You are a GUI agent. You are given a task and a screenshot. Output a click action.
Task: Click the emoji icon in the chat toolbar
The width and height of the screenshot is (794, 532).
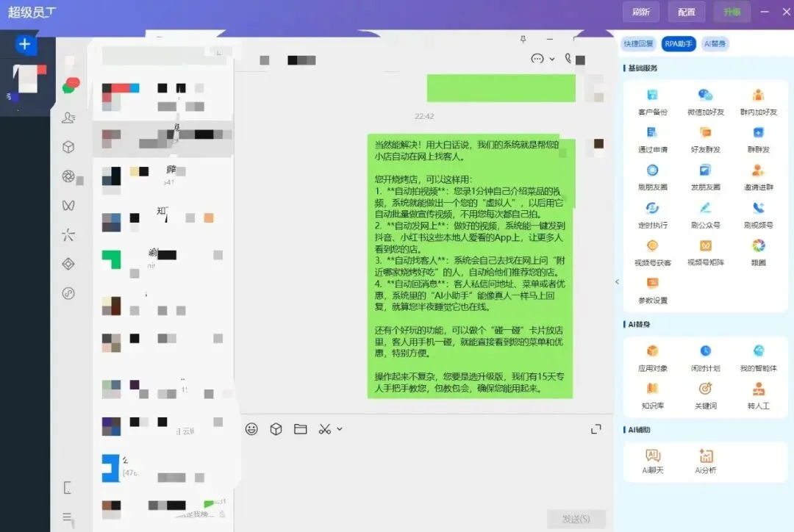(x=250, y=429)
